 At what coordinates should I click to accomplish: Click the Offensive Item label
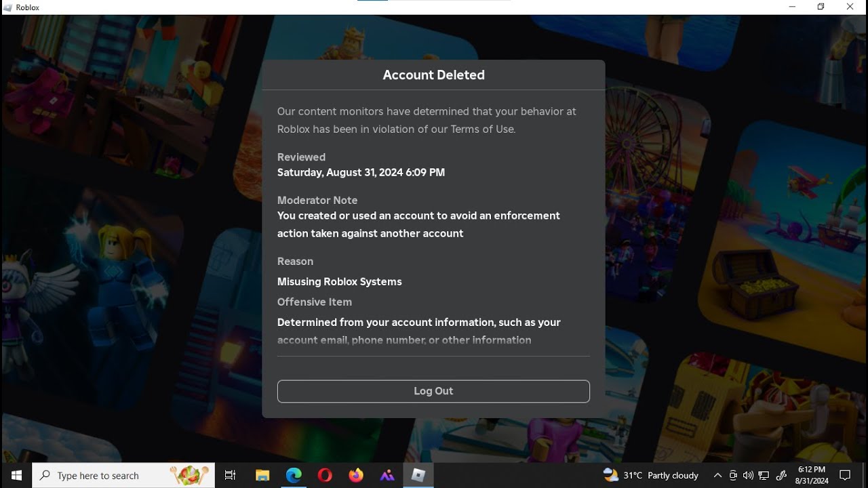pos(315,302)
